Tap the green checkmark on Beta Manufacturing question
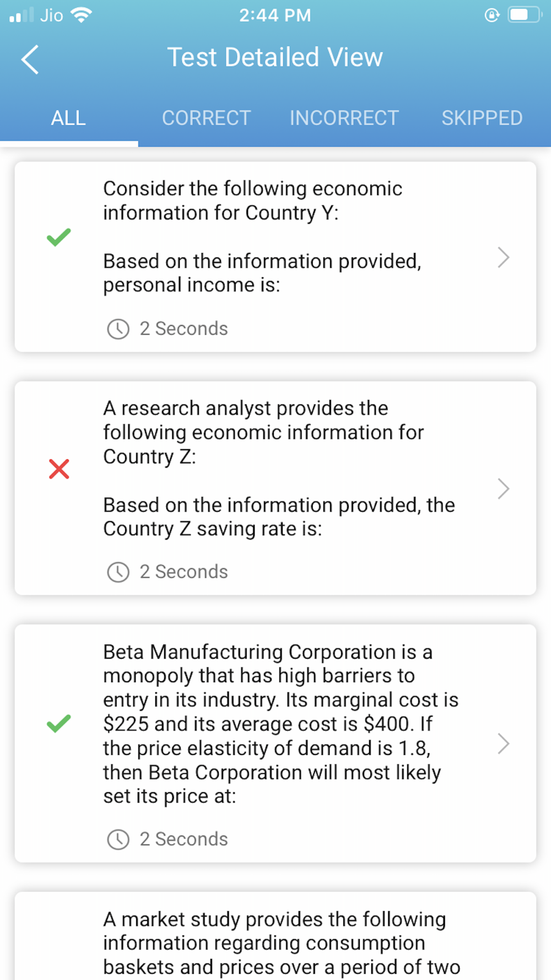The height and width of the screenshot is (980, 551). [58, 723]
